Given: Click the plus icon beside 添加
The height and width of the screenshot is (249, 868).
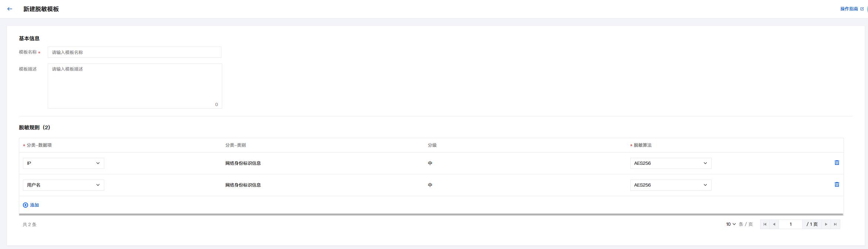Looking at the screenshot, I should (26, 205).
